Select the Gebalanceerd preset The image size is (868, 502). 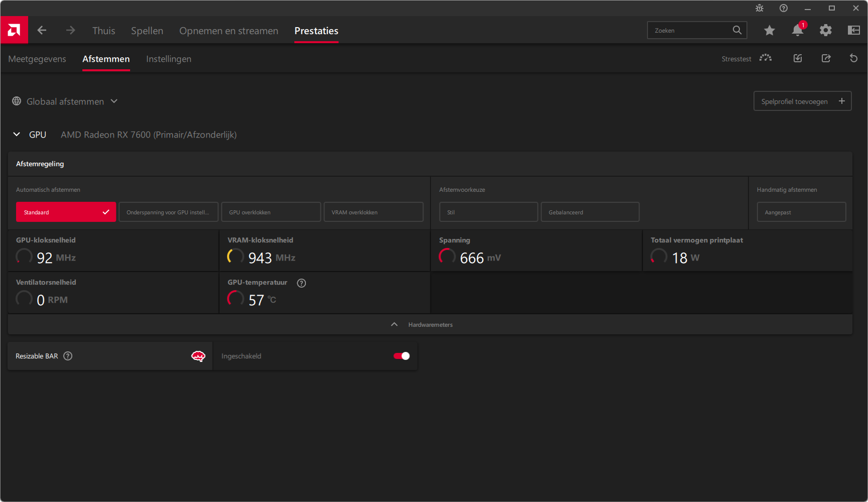click(590, 212)
